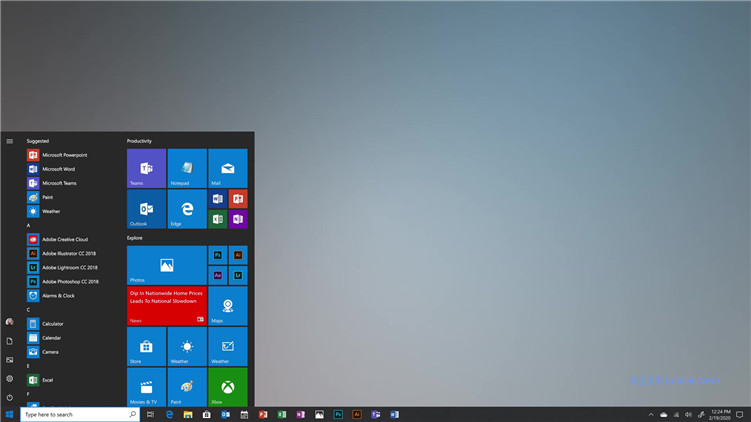This screenshot has width=751, height=422.
Task: Open the Store tile
Action: pyautogui.click(x=146, y=347)
